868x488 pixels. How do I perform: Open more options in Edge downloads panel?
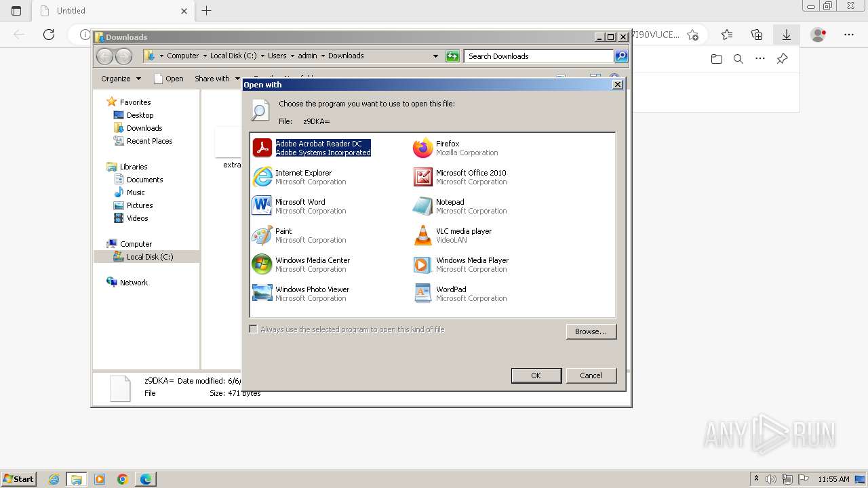coord(760,59)
